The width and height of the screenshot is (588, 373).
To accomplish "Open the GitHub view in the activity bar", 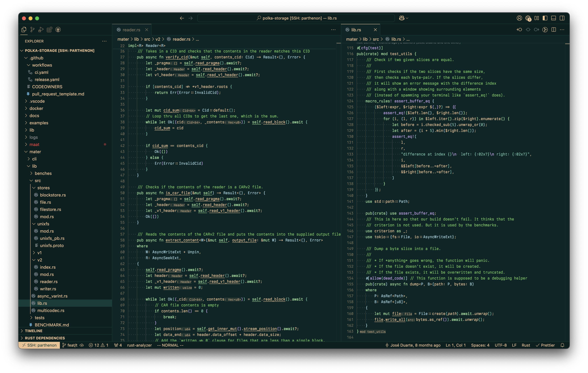I will click(x=58, y=30).
